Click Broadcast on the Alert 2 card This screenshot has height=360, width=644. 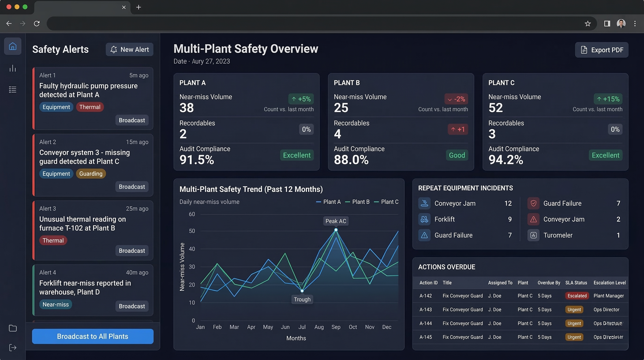pyautogui.click(x=132, y=187)
